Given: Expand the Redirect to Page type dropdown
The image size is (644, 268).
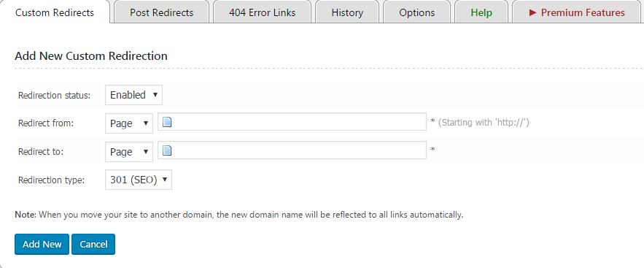Looking at the screenshot, I should point(129,152).
